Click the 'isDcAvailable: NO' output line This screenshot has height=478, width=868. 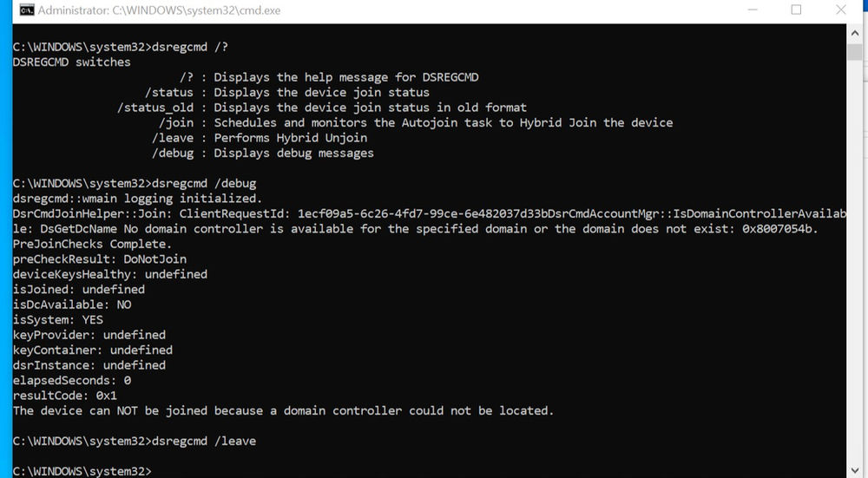click(72, 304)
